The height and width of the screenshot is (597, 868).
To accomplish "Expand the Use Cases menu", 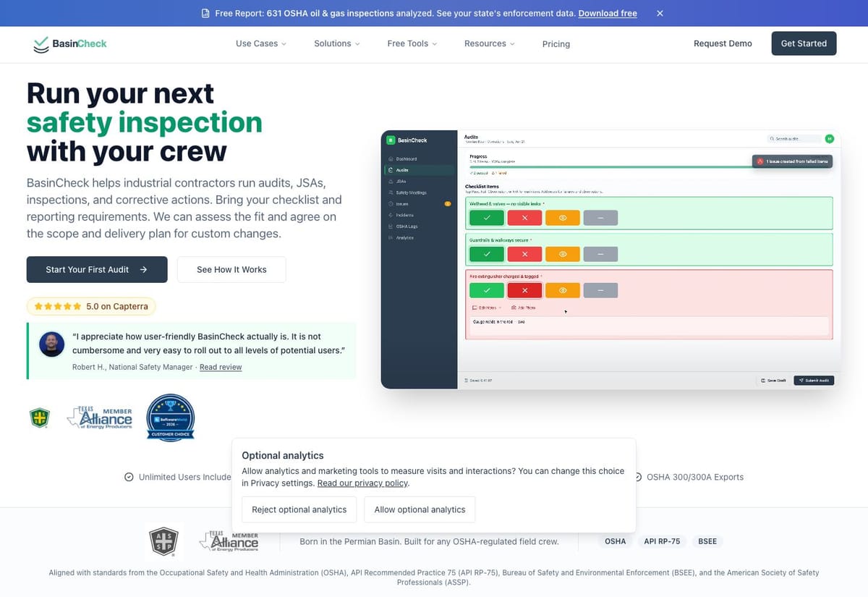I will [261, 43].
